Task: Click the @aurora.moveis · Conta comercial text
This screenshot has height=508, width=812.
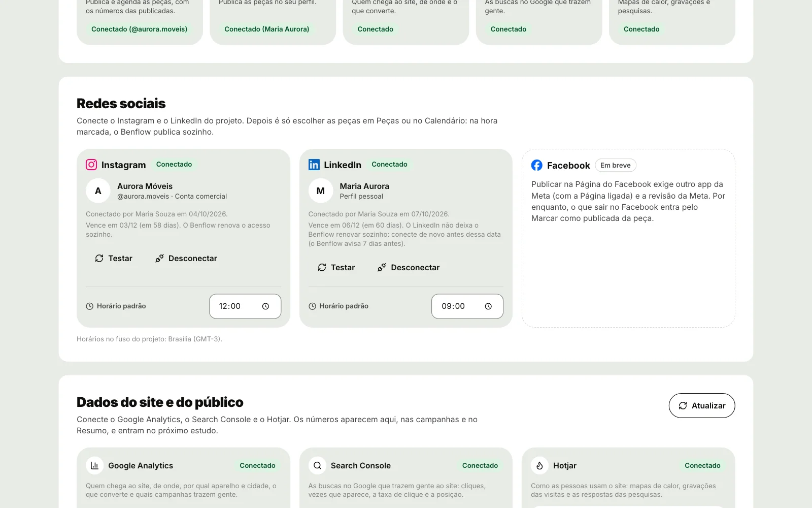Action: (172, 196)
